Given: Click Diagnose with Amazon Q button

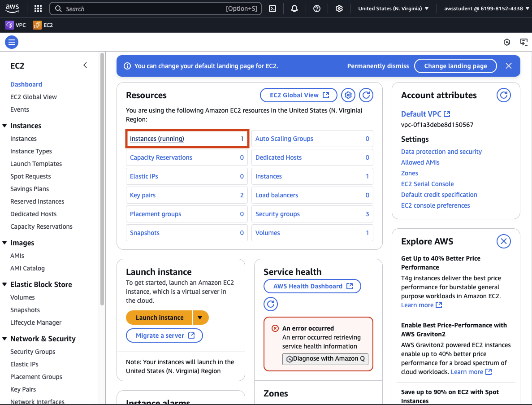Looking at the screenshot, I should coord(325,359).
